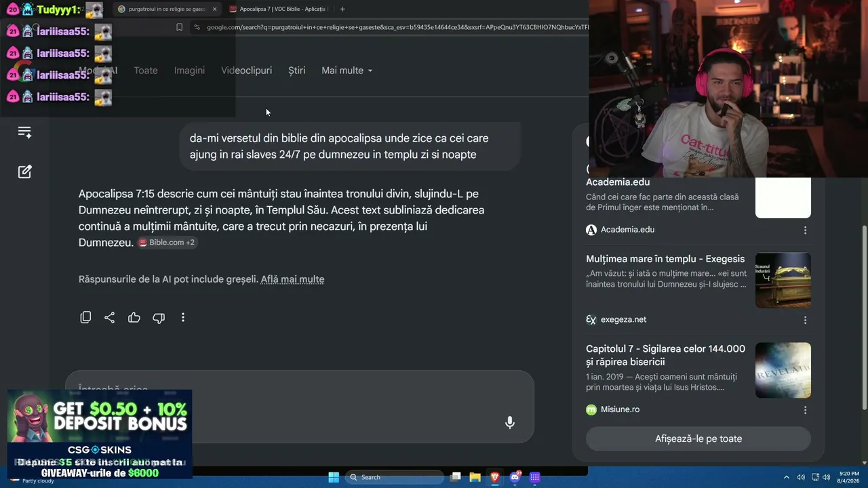Close the 'purgatroiul in ce religie' tab
The height and width of the screenshot is (488, 868).
(214, 9)
